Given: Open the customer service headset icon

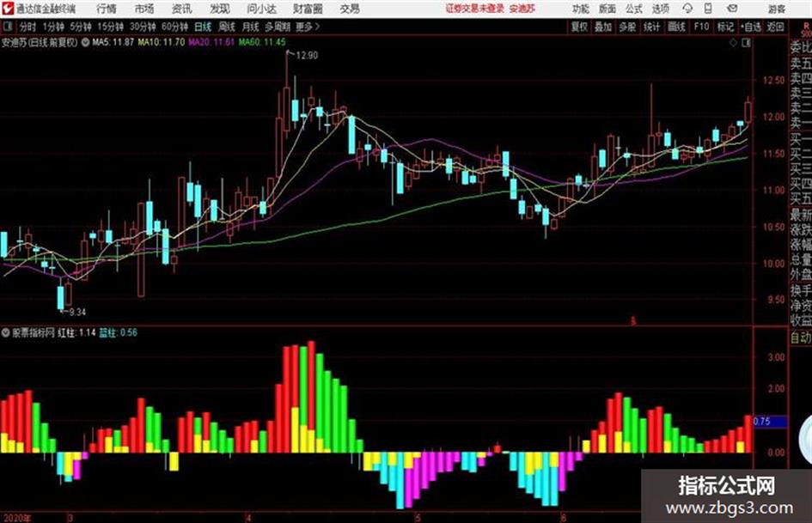Looking at the screenshot, I should [x=687, y=9].
